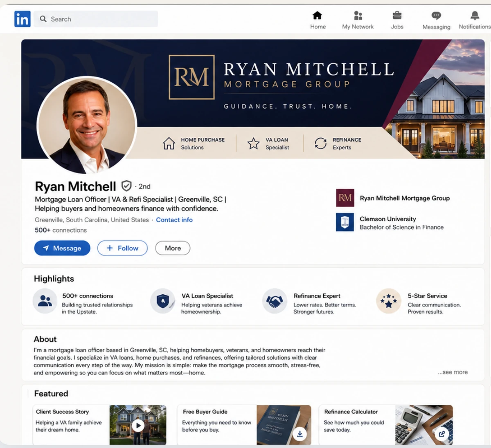Click the Ryan Mitchell Mortgage Group company link

pos(405,198)
